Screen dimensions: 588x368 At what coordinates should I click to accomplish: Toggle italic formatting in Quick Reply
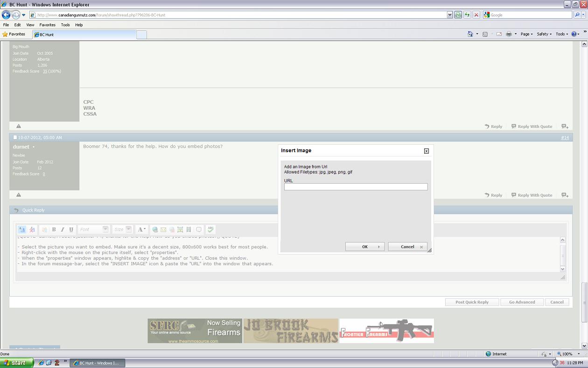point(62,229)
